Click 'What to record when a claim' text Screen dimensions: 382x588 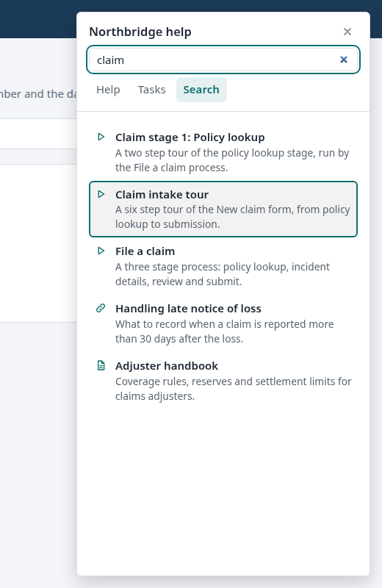[x=224, y=331]
